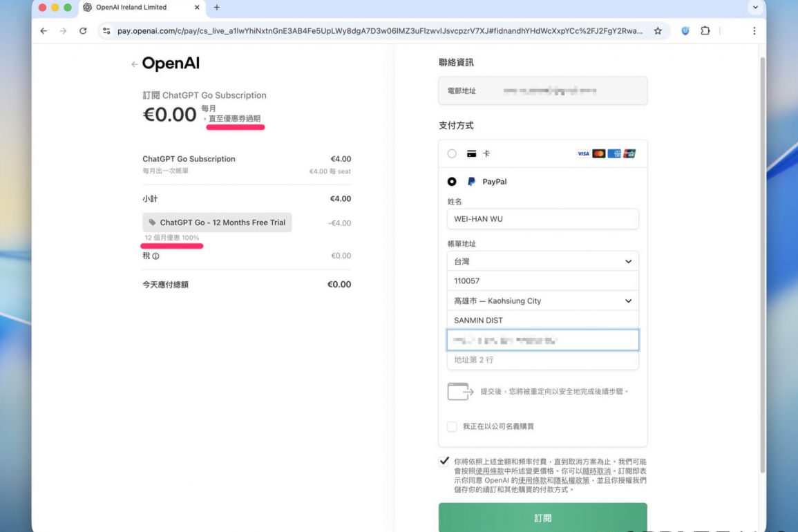The height and width of the screenshot is (532, 798).
Task: Expand the country dropdown showing 台灣
Action: pos(542,262)
